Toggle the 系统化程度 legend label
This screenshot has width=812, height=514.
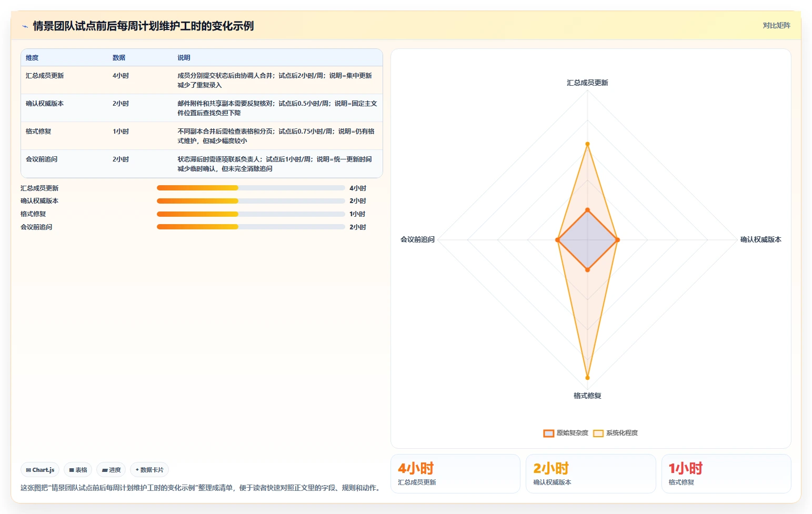621,433
